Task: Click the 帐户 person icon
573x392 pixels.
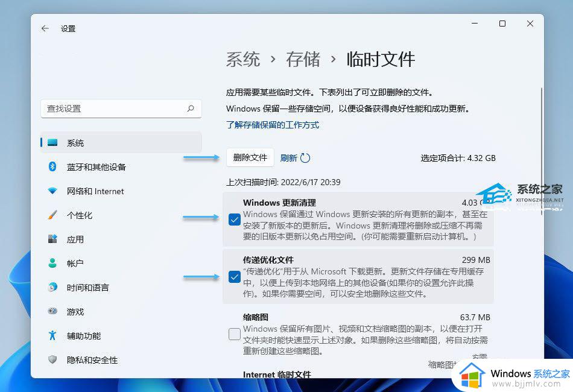Action: (x=52, y=263)
